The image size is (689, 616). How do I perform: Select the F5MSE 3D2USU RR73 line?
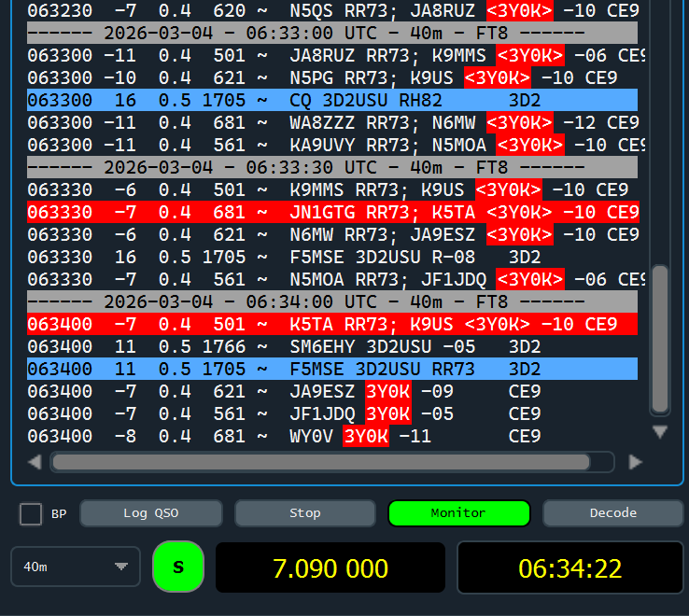(x=332, y=369)
